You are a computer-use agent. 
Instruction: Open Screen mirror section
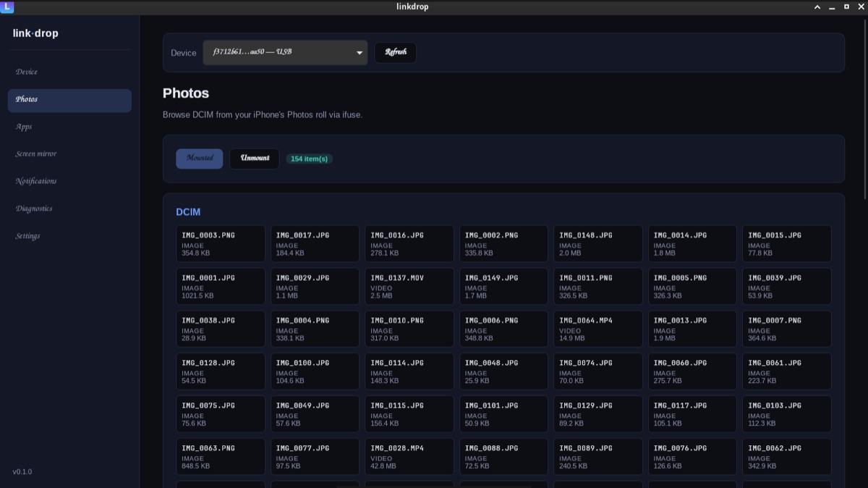69,154
